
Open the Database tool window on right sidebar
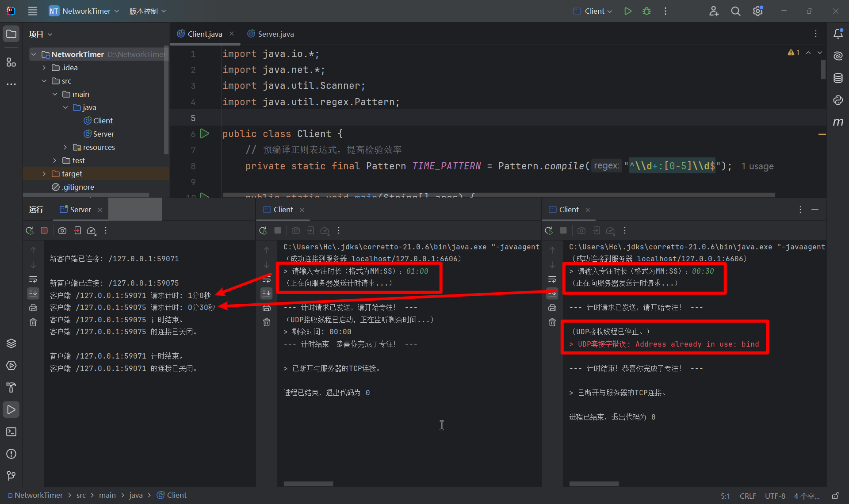(x=838, y=78)
